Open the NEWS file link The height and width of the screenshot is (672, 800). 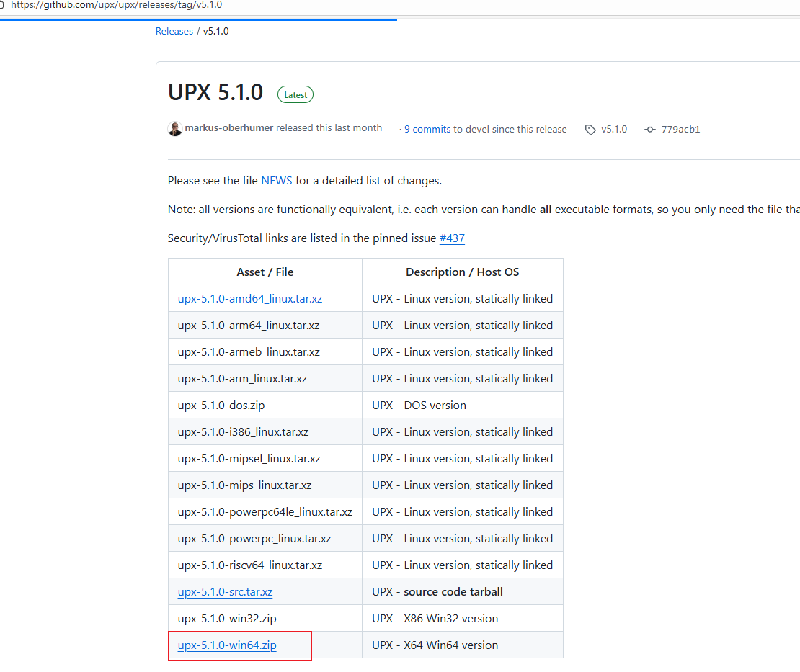(x=277, y=181)
